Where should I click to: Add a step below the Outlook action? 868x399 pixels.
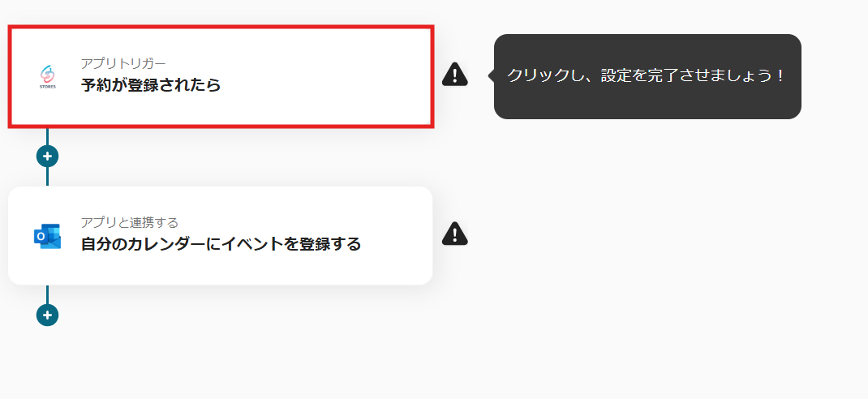pos(48,315)
